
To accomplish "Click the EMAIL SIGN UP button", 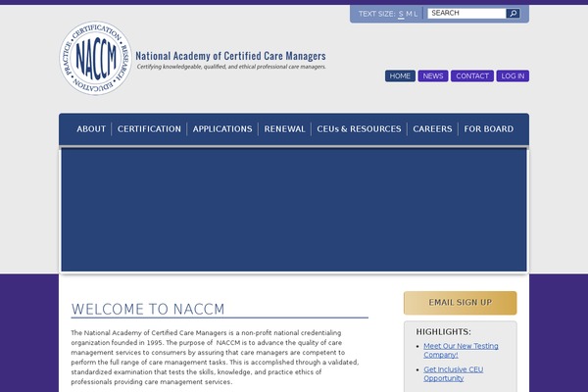I will point(461,303).
